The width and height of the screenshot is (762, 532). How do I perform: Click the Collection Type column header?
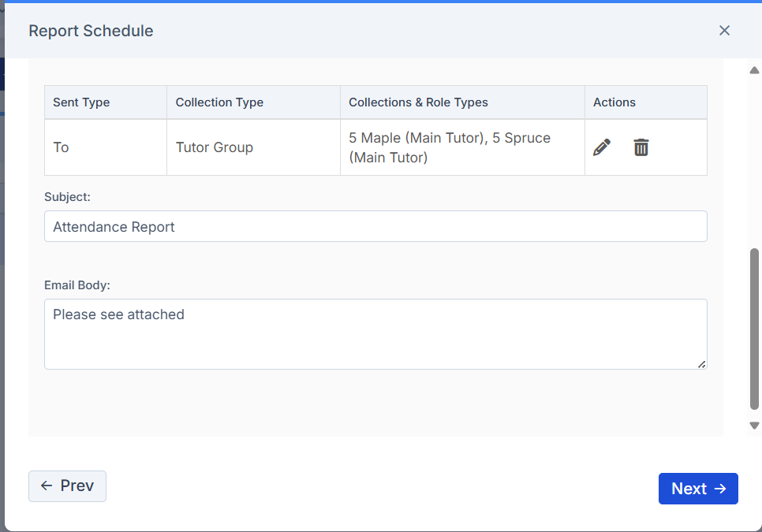[219, 102]
